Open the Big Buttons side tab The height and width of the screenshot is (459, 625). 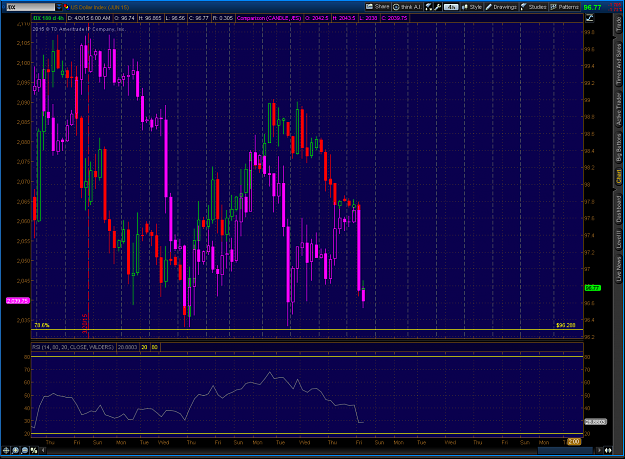point(618,147)
